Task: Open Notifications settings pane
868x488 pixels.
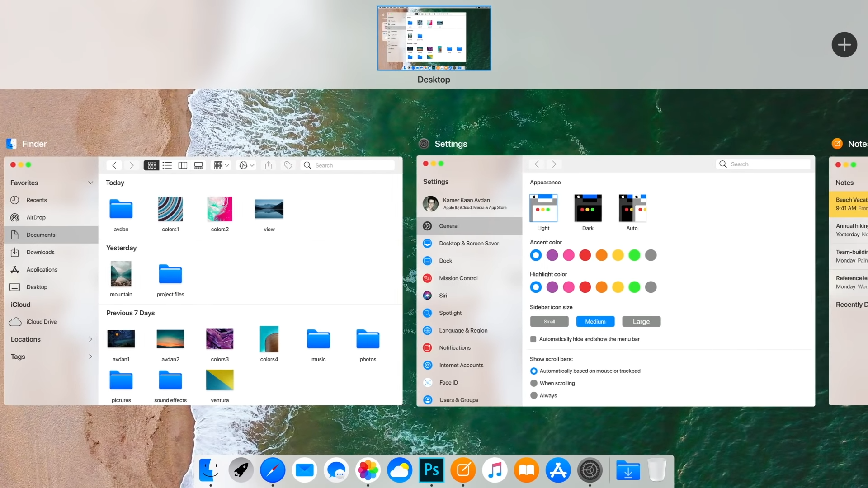Action: click(469, 348)
